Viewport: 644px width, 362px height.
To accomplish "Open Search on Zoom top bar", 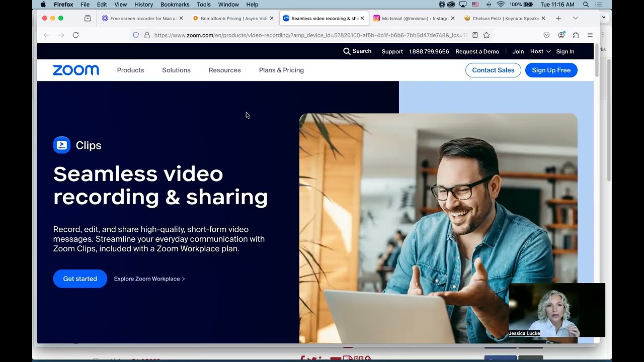I will 357,51.
